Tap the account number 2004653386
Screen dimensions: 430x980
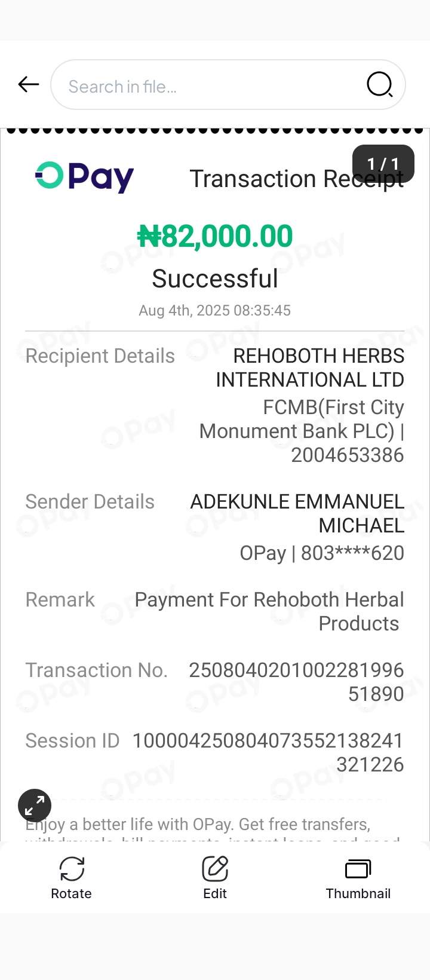[x=348, y=455]
